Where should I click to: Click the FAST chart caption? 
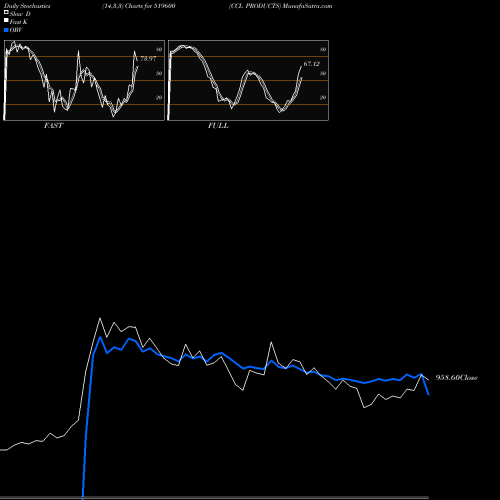[x=53, y=126]
